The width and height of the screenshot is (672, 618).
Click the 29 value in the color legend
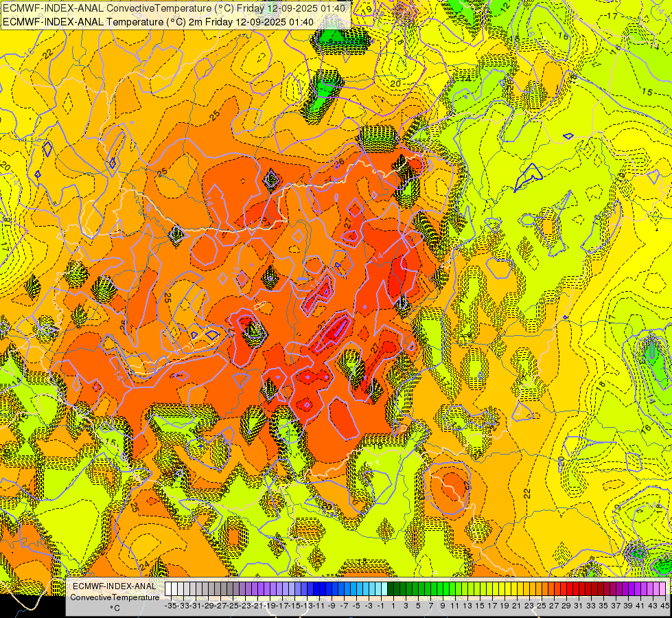pyautogui.click(x=566, y=606)
